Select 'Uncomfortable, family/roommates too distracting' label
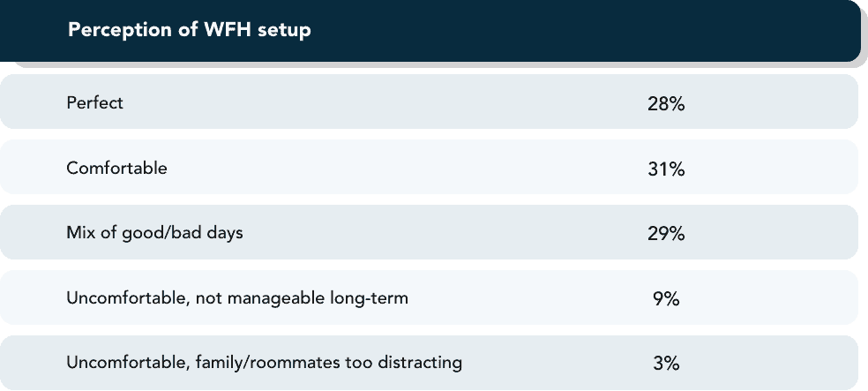The width and height of the screenshot is (868, 391). point(264,363)
